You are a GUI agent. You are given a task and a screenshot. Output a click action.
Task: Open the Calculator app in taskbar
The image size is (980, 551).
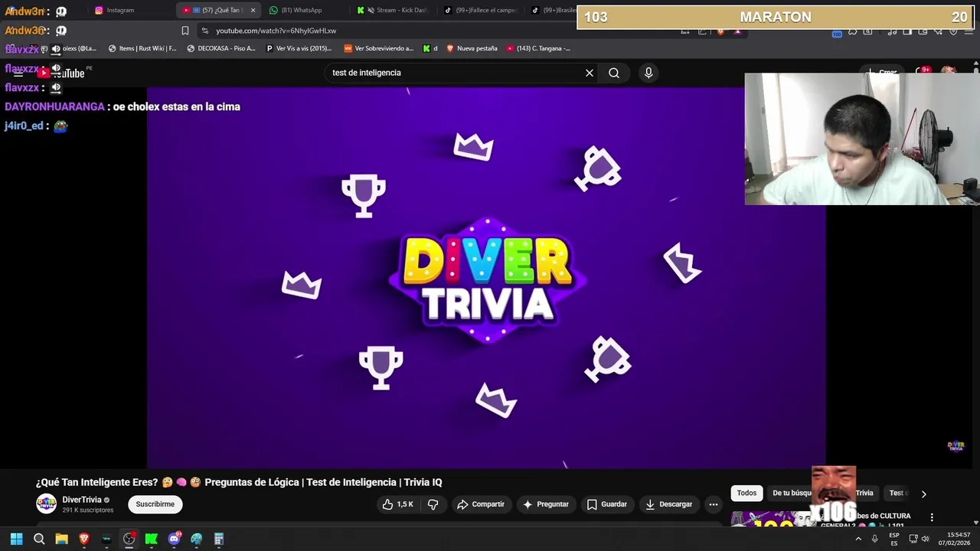pos(219,539)
